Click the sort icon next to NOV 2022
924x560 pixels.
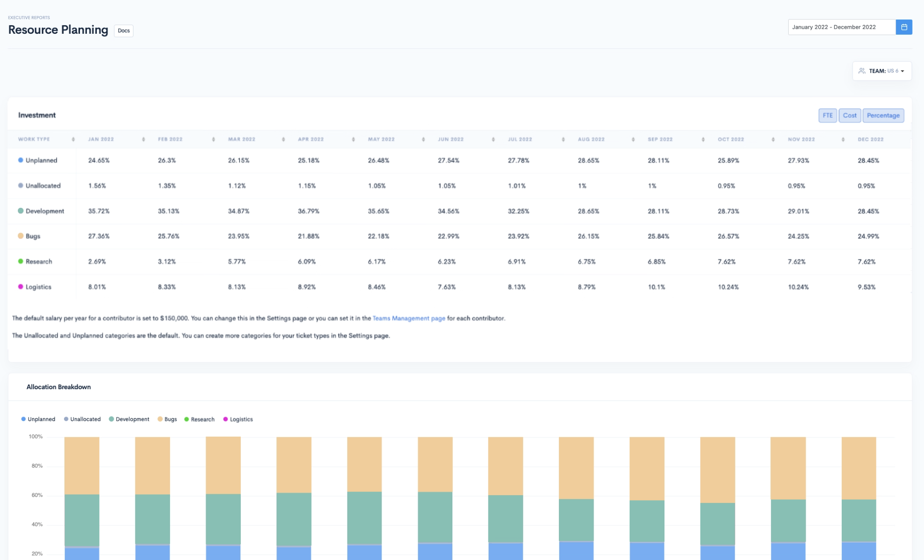(843, 140)
